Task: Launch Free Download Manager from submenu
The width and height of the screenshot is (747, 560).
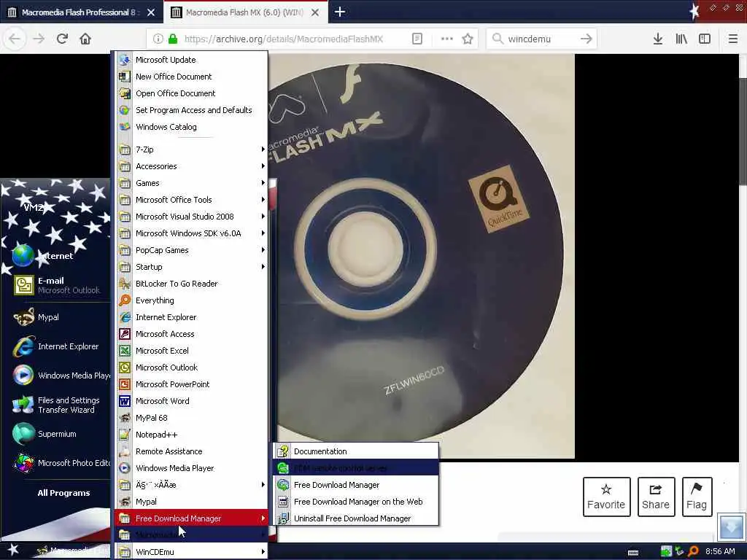Action: pyautogui.click(x=355, y=485)
